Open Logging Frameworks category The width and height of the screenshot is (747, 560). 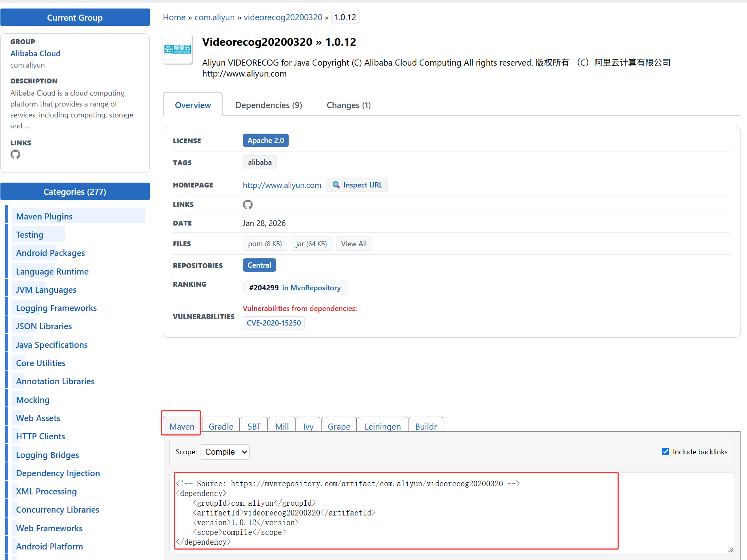(56, 308)
